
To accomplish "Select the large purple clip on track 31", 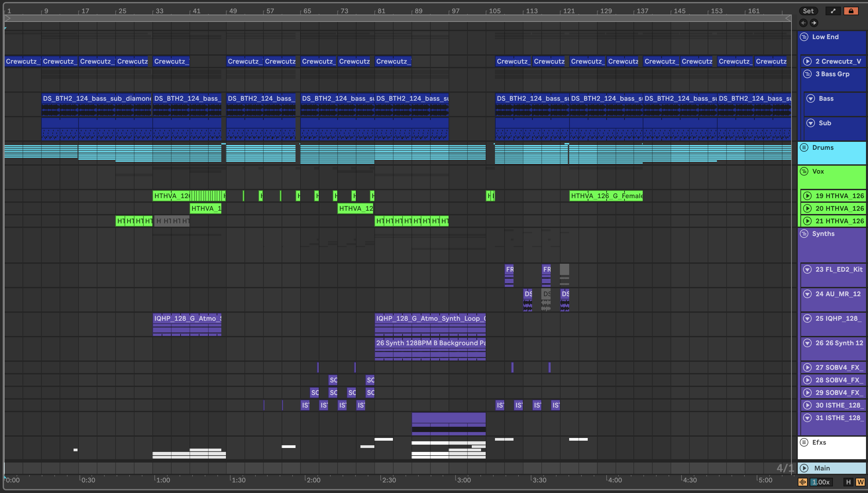I will pyautogui.click(x=449, y=423).
